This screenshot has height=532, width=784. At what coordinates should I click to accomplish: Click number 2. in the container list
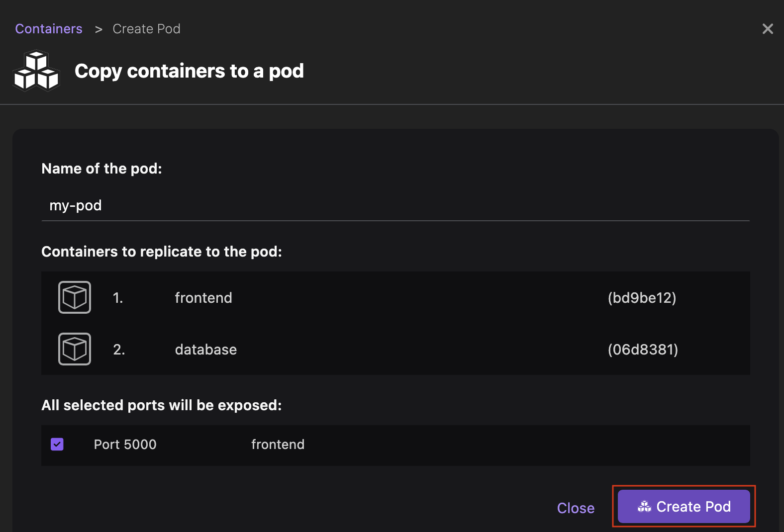click(119, 350)
